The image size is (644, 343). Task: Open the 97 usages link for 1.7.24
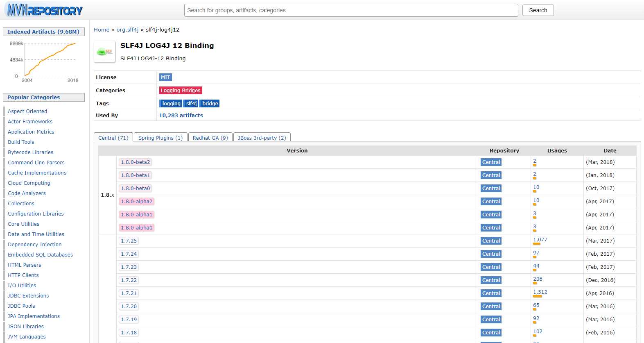click(536, 253)
